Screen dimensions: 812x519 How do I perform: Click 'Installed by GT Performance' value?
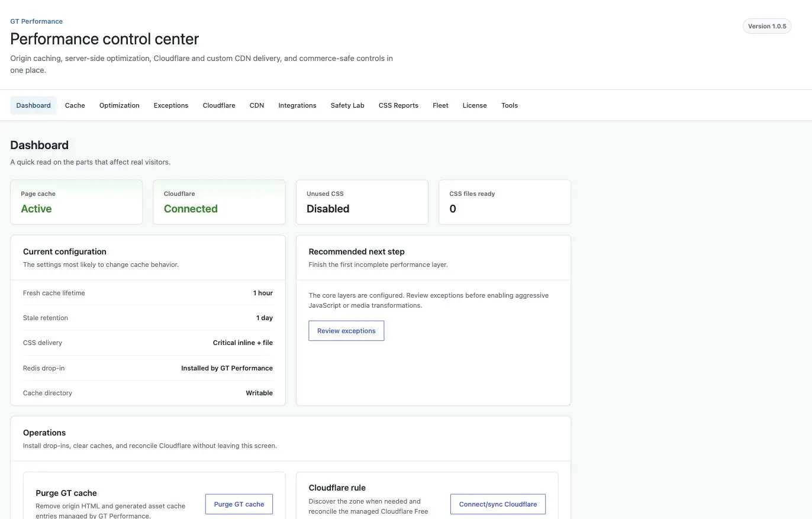point(227,368)
